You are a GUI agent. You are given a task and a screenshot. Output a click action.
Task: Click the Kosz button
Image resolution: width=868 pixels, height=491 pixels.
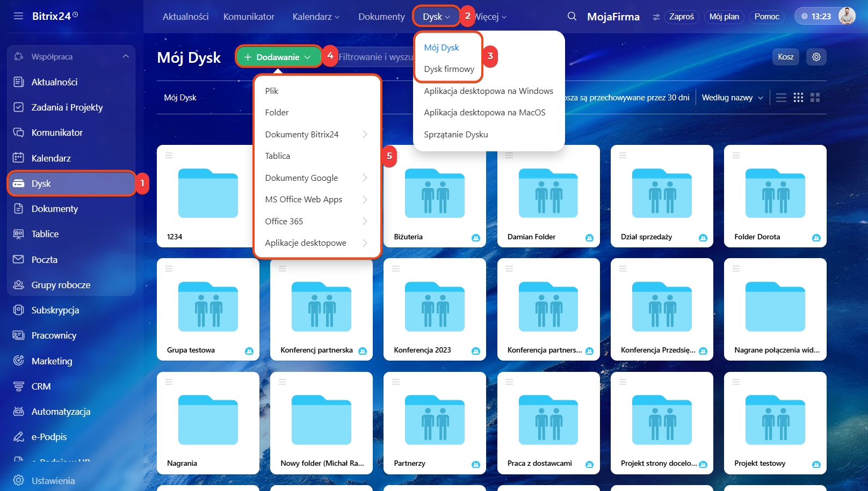[785, 57]
